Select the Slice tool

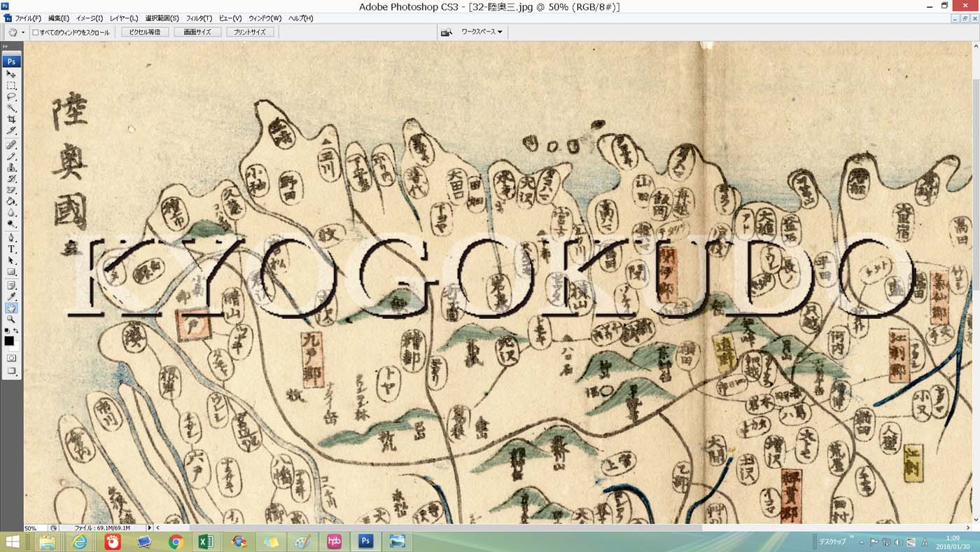(12, 130)
